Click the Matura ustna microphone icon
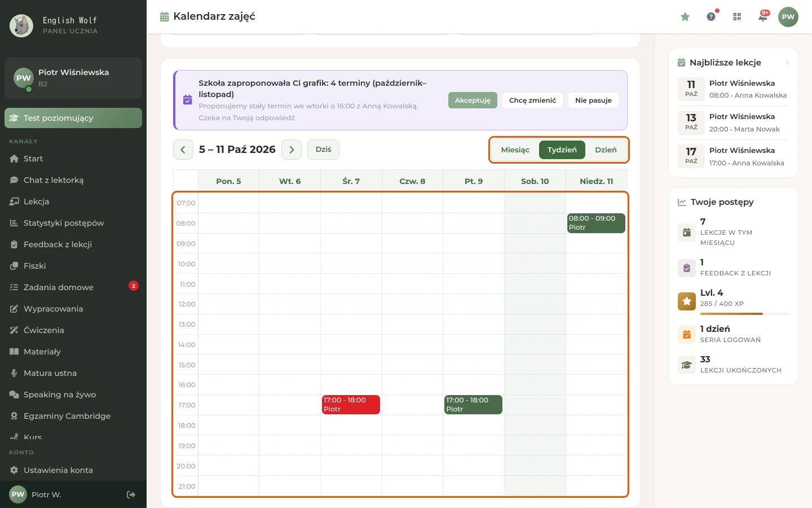This screenshot has height=508, width=812. pyautogui.click(x=14, y=373)
